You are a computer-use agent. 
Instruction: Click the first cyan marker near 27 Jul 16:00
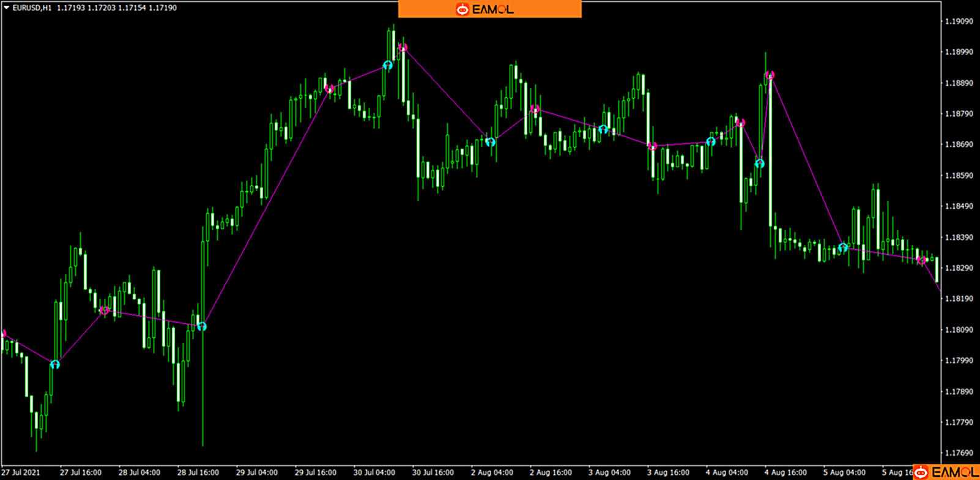55,364
